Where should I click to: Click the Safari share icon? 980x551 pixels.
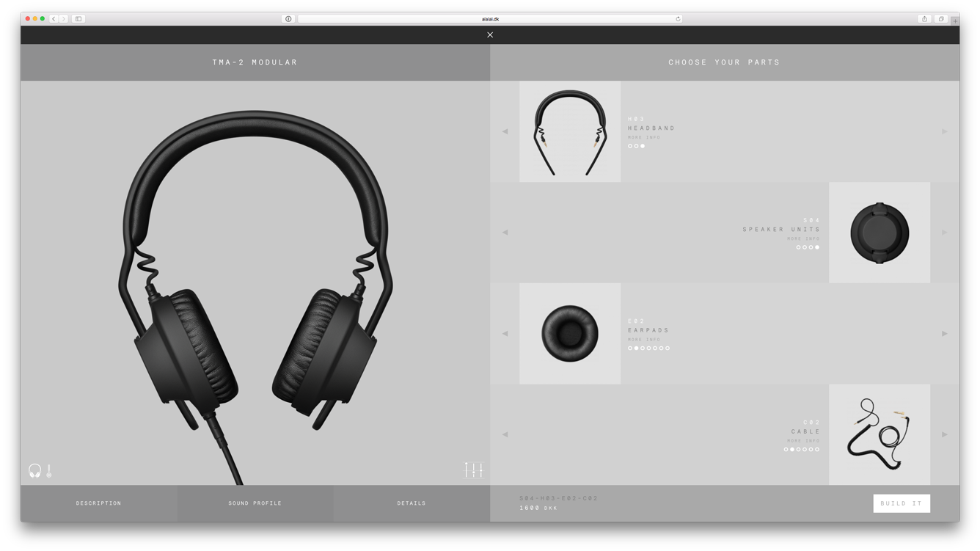pos(924,19)
